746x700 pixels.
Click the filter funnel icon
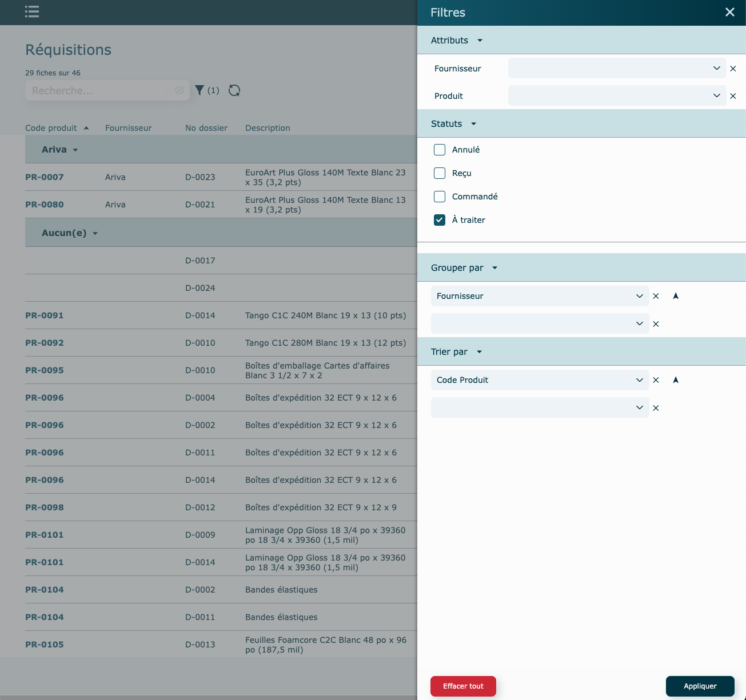pyautogui.click(x=200, y=90)
